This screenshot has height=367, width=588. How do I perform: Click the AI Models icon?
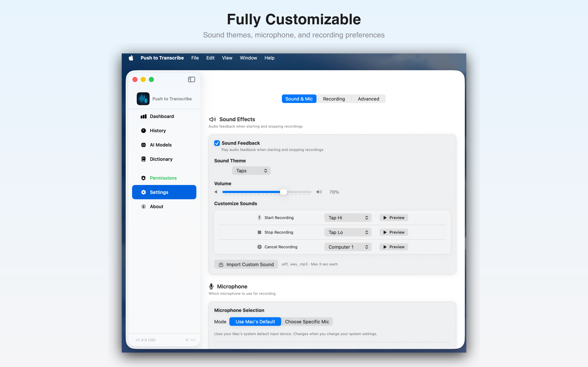[143, 145]
